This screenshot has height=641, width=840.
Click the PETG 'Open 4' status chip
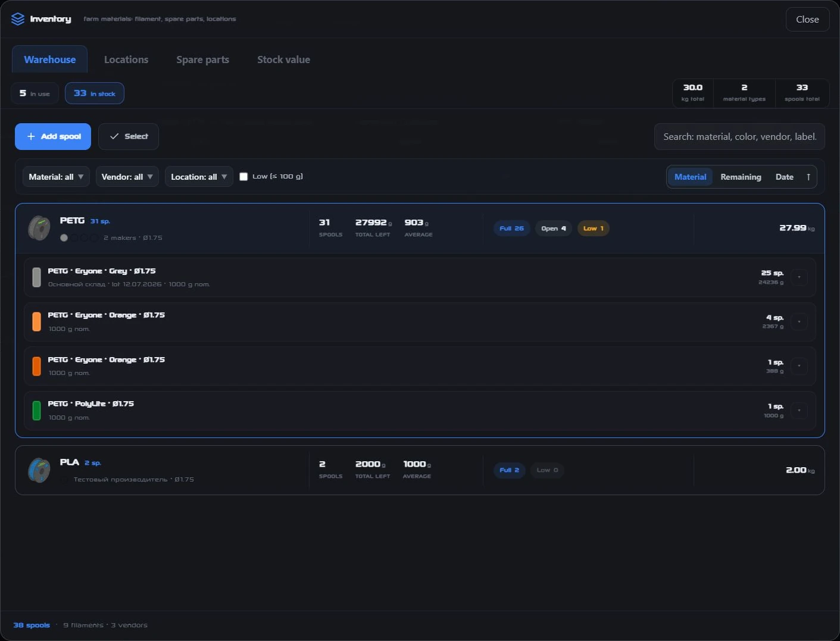click(554, 229)
